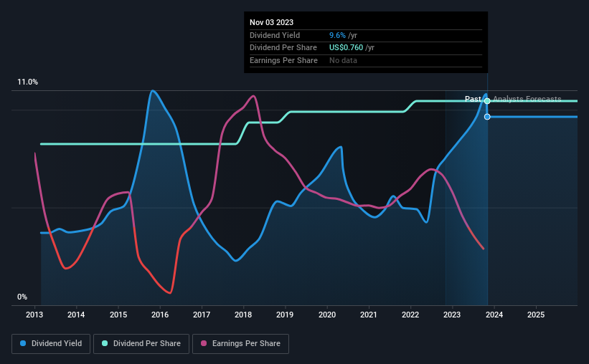589x364 pixels.
Task: Click the Analysts Forecasts label
Action: 527,99
